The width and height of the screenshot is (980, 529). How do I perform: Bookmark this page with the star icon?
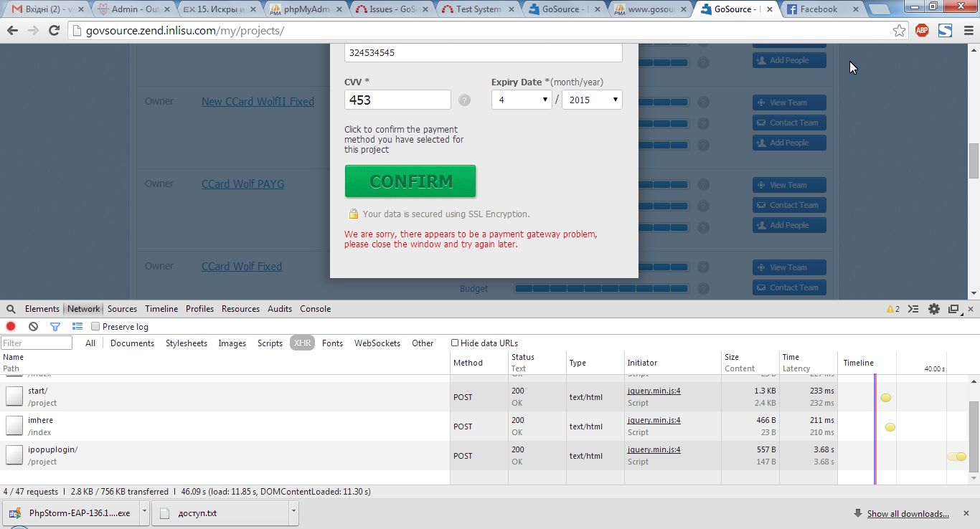pyautogui.click(x=899, y=31)
